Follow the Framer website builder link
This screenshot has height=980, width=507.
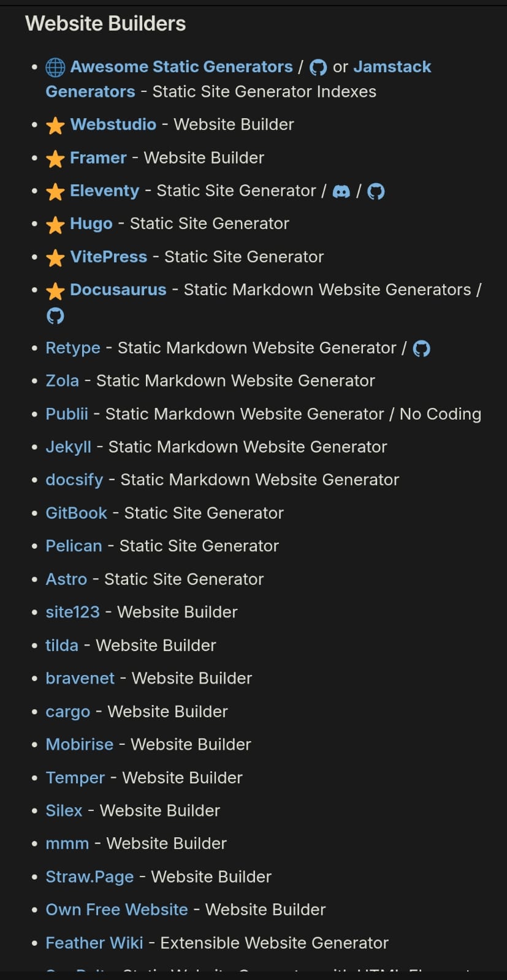[98, 158]
